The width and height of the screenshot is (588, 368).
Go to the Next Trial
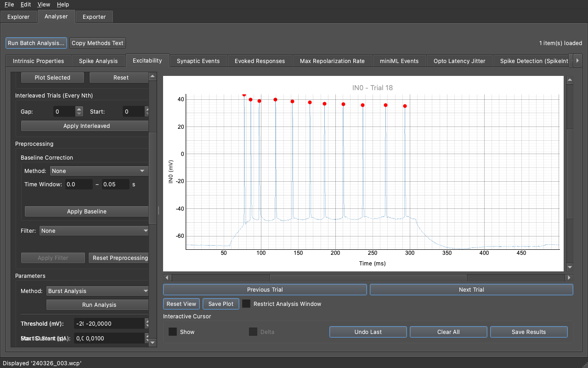[471, 290]
